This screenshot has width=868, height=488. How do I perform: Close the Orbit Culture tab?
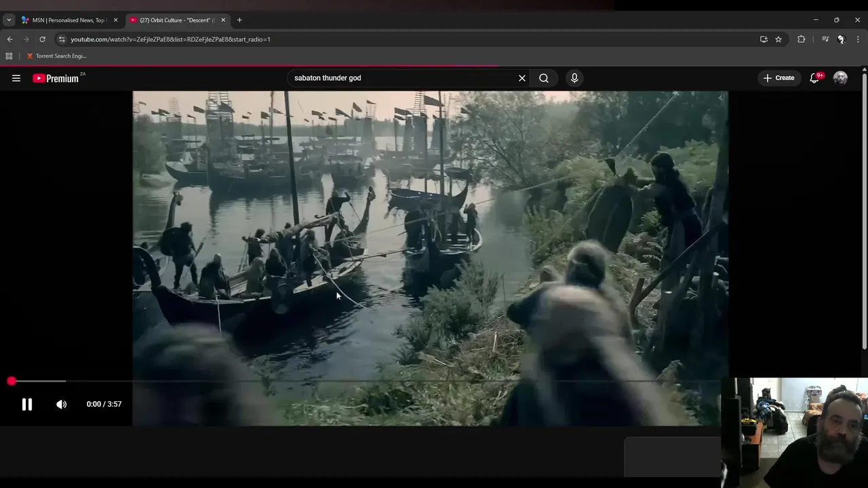(223, 20)
